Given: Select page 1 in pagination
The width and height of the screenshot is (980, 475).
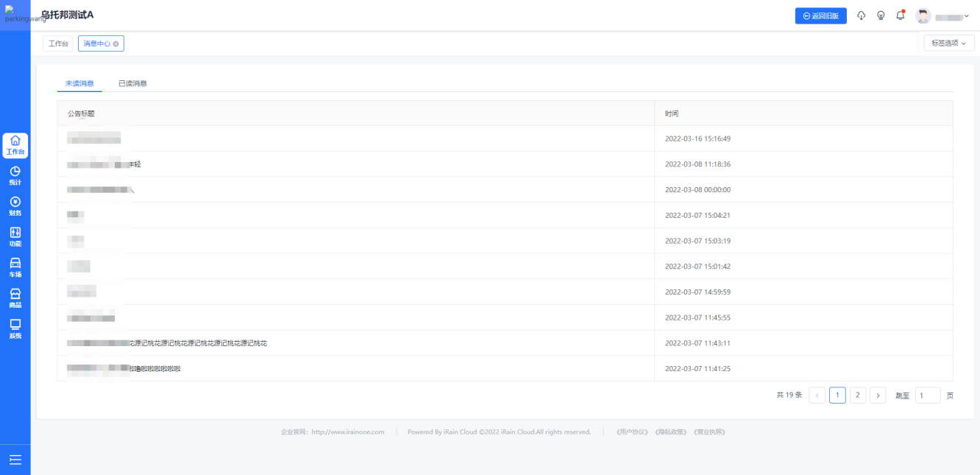Looking at the screenshot, I should pos(837,395).
